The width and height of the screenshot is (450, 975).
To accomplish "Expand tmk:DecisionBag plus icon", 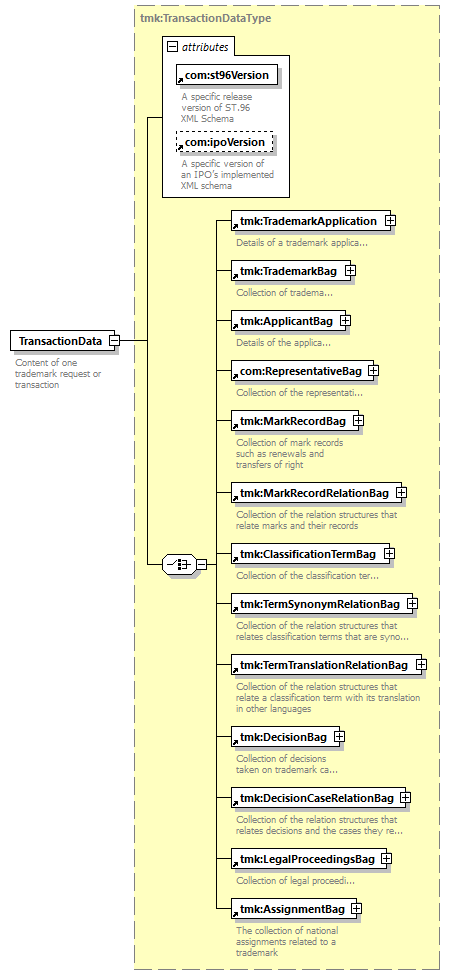I will click(x=339, y=737).
